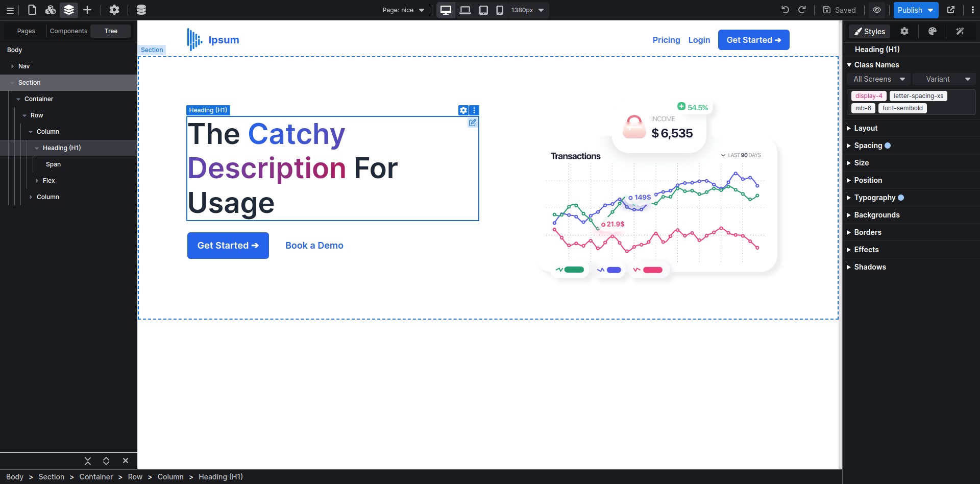Expand the Nav tree node
The width and height of the screenshot is (980, 484).
click(12, 66)
